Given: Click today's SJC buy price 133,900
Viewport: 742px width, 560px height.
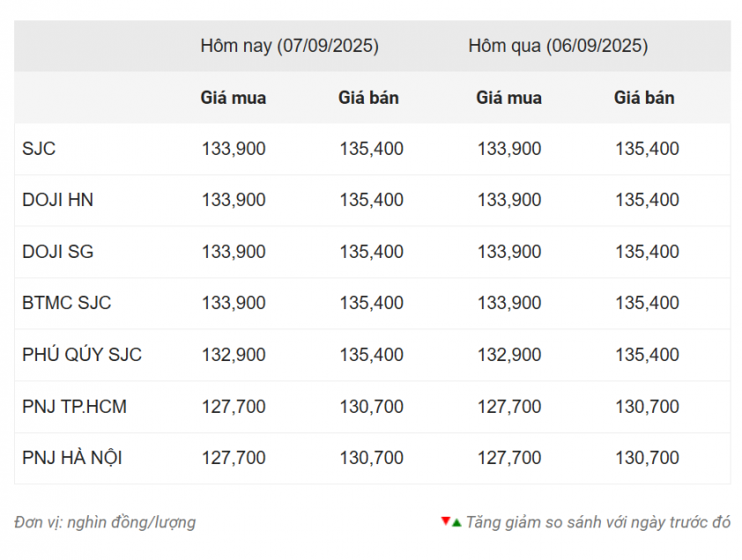Looking at the screenshot, I should point(234,149).
